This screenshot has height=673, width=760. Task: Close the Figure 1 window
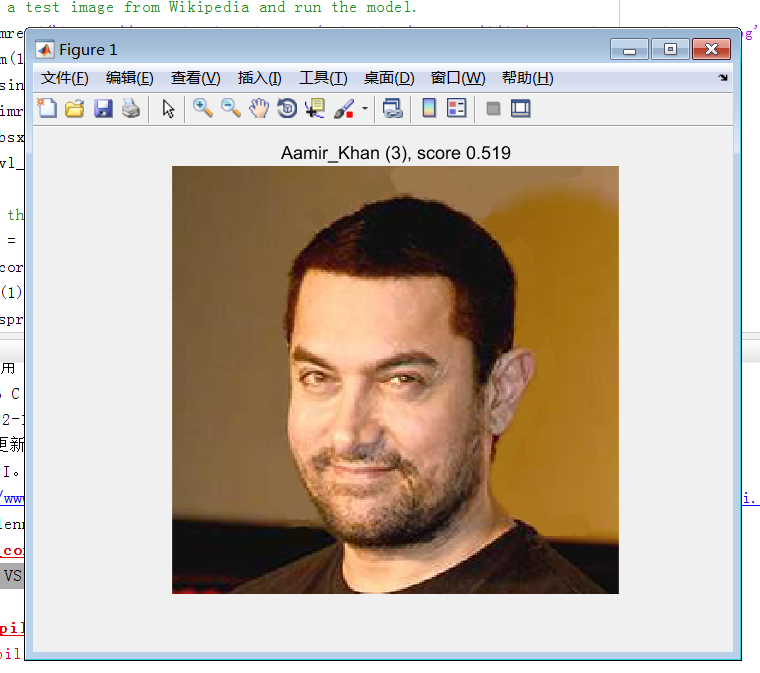click(x=712, y=49)
